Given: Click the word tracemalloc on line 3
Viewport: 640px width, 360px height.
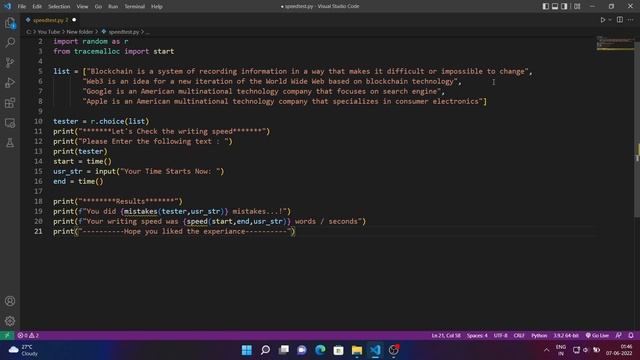Looking at the screenshot, I should [x=97, y=51].
